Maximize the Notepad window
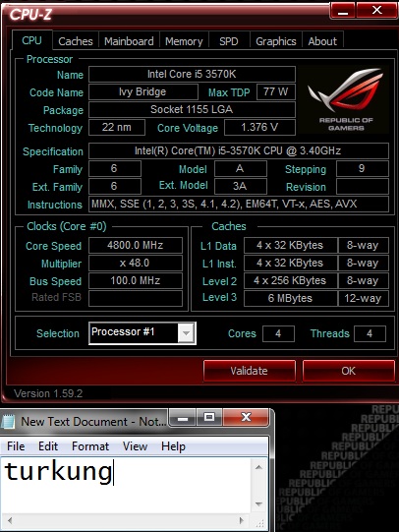The height and width of the screenshot is (532, 399). pos(209,417)
